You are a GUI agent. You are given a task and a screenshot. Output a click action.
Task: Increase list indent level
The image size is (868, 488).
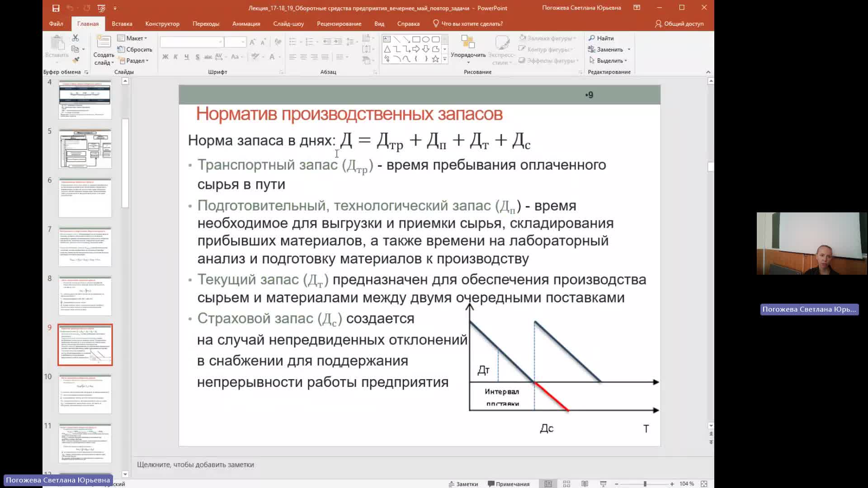click(339, 42)
